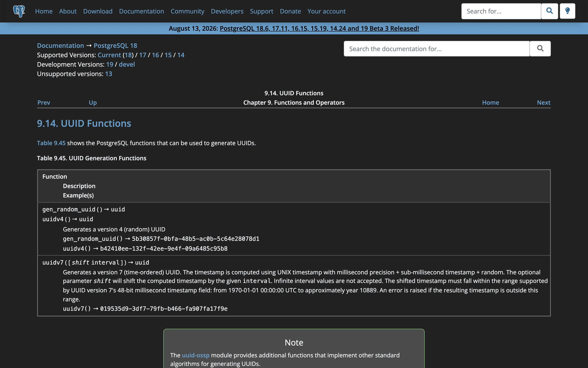Click the Documentation breadcrumb link

point(60,46)
